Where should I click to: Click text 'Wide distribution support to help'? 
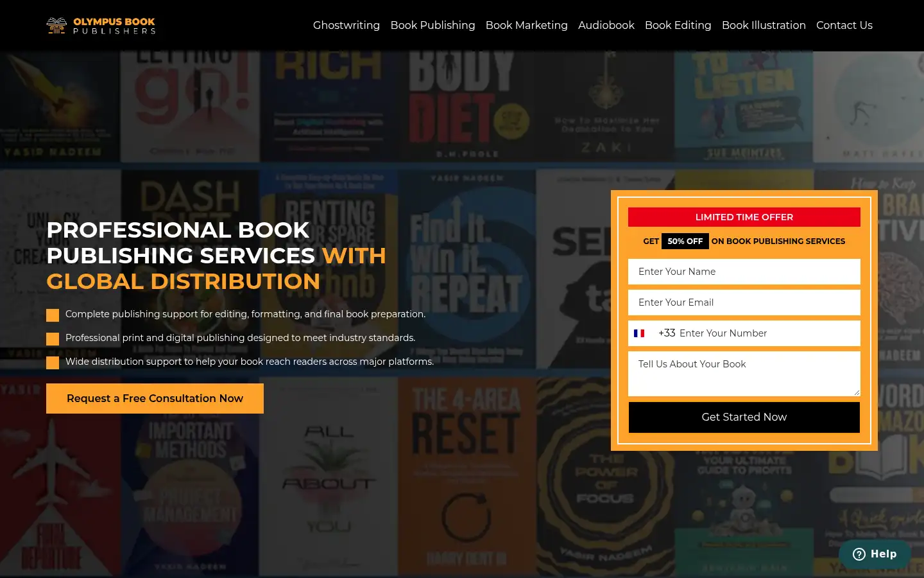coord(141,362)
